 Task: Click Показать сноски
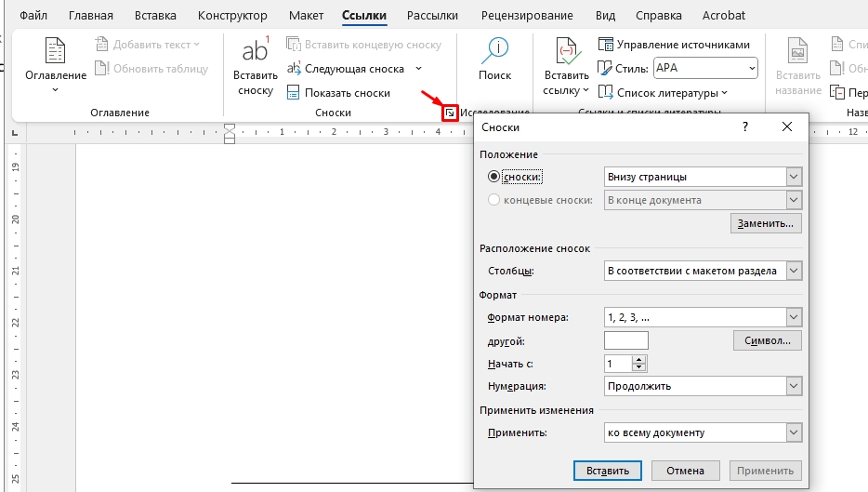[x=338, y=93]
